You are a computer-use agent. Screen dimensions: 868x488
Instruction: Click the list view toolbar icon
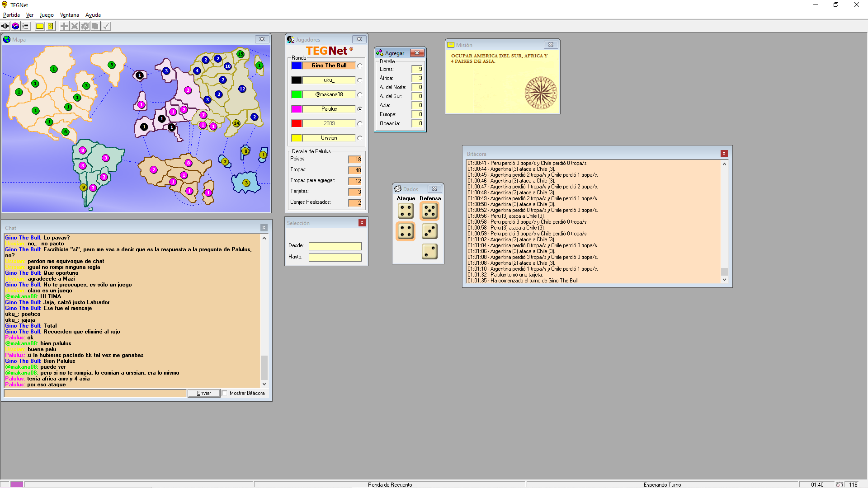click(26, 26)
